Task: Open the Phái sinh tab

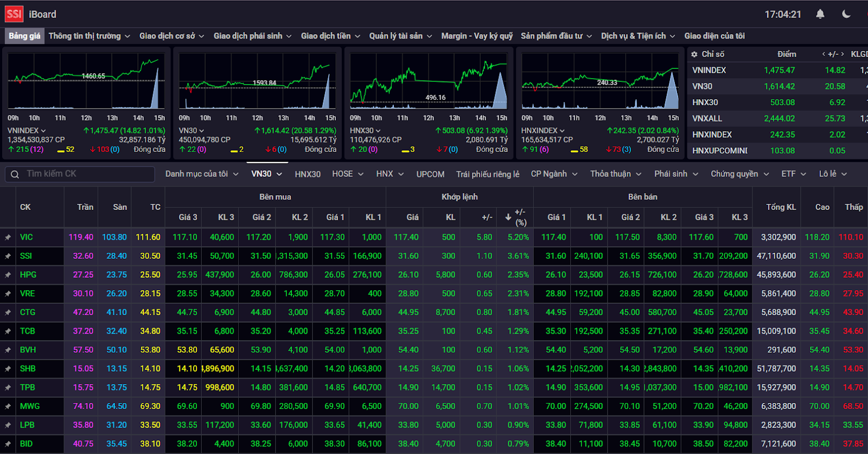Action: [676, 174]
